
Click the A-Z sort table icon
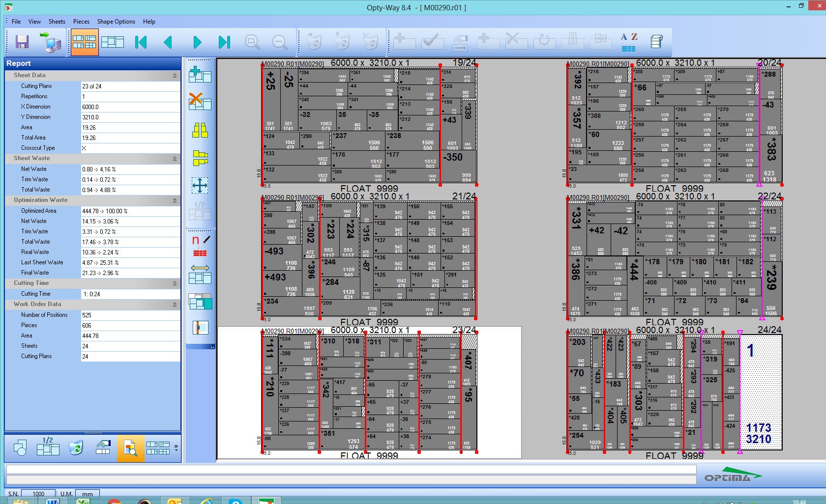[x=629, y=42]
